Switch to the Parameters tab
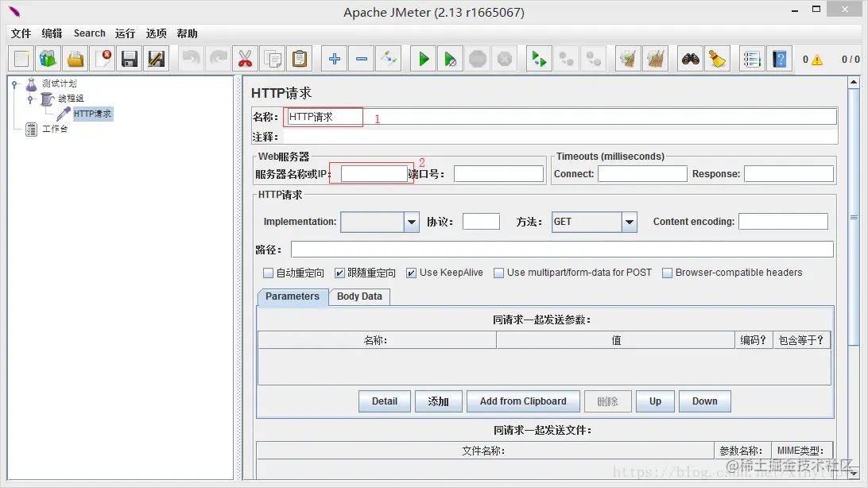The image size is (868, 488). pos(293,296)
